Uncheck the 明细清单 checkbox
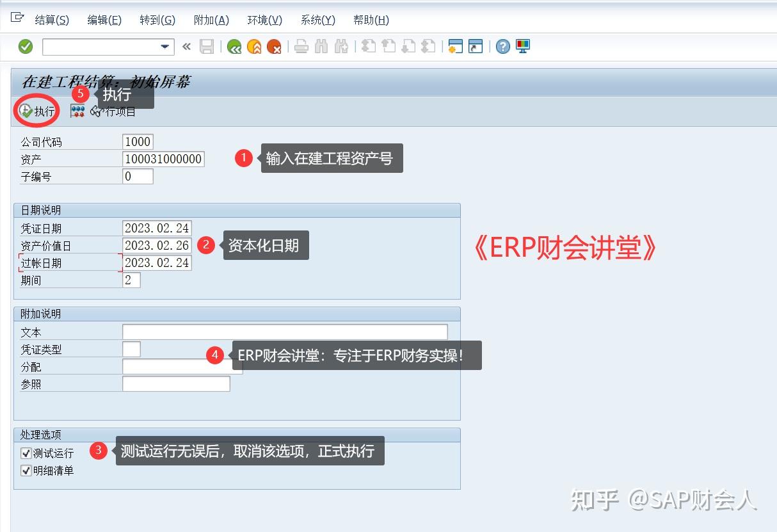777x532 pixels. (26, 471)
